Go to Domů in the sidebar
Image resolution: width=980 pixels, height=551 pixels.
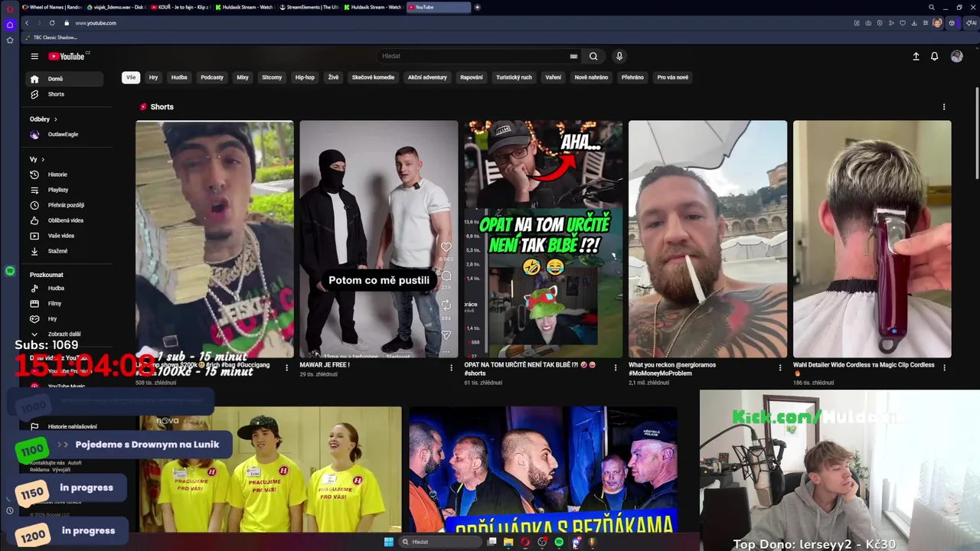(64, 79)
